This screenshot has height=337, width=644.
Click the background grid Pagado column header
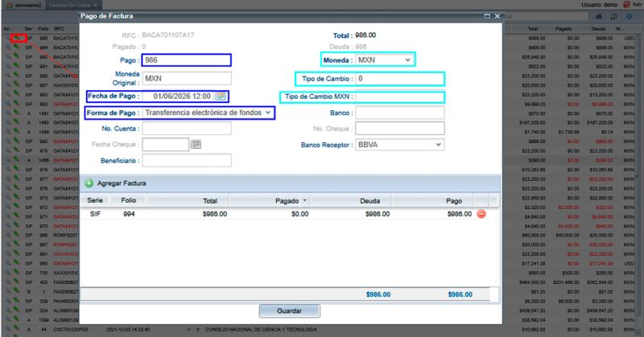563,29
